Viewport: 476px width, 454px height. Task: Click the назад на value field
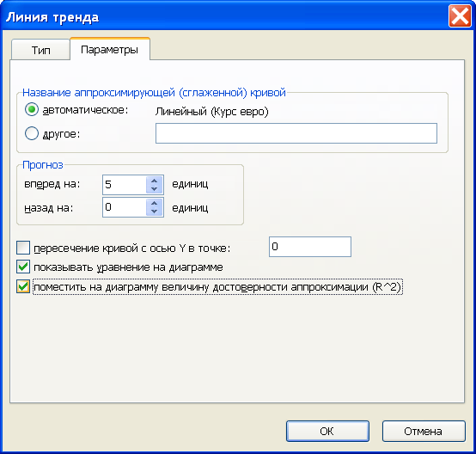[x=125, y=207]
